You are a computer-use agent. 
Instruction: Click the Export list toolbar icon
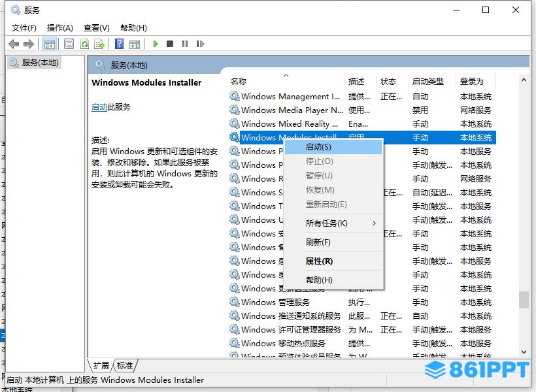[x=99, y=44]
